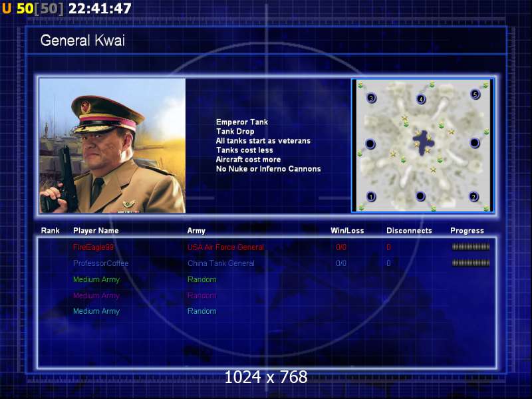Viewport: 532px width, 399px height.
Task: Select the Tank Drop text line
Action: tap(235, 131)
